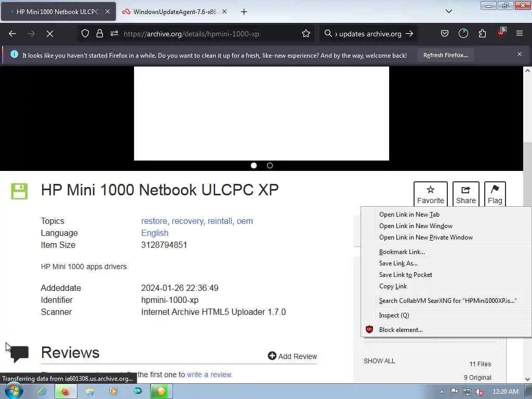Close the HP Mini 1000 tab
Viewport: 532px width, 399px height.
107,12
